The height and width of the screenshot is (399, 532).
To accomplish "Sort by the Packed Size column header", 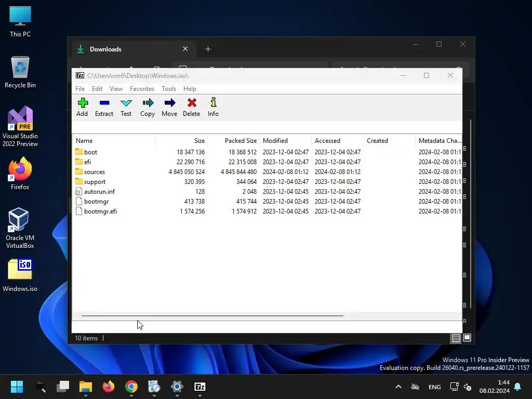I will [x=233, y=140].
